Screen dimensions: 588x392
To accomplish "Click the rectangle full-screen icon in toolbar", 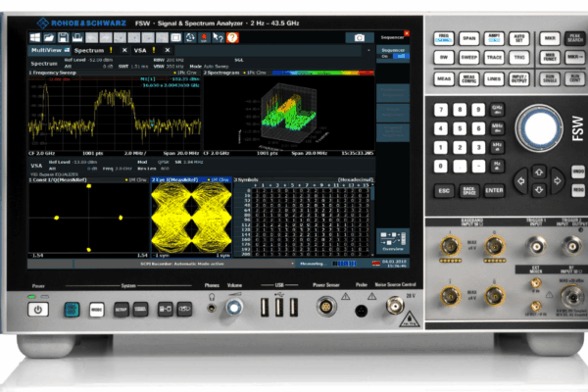I will pos(175,37).
